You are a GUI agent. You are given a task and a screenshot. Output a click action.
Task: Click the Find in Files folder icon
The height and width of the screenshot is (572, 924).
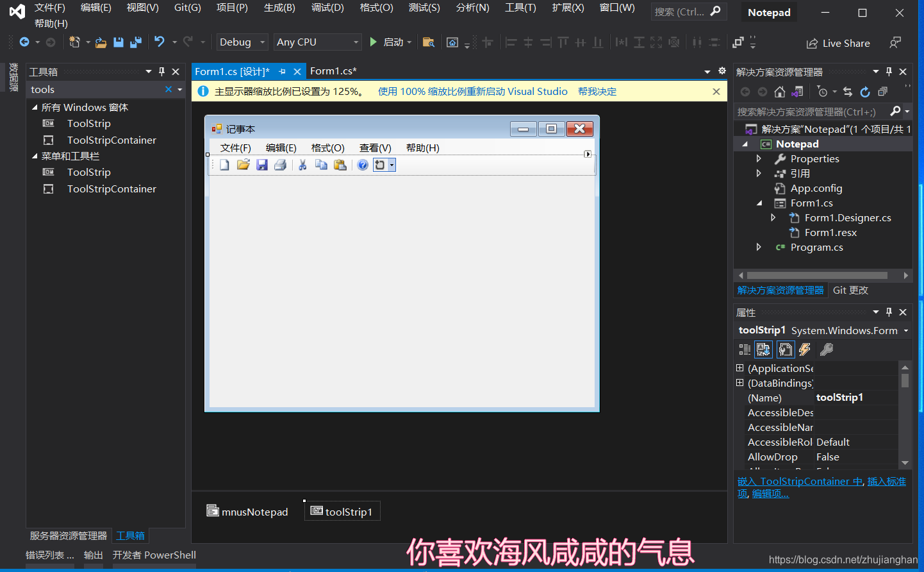pos(429,42)
